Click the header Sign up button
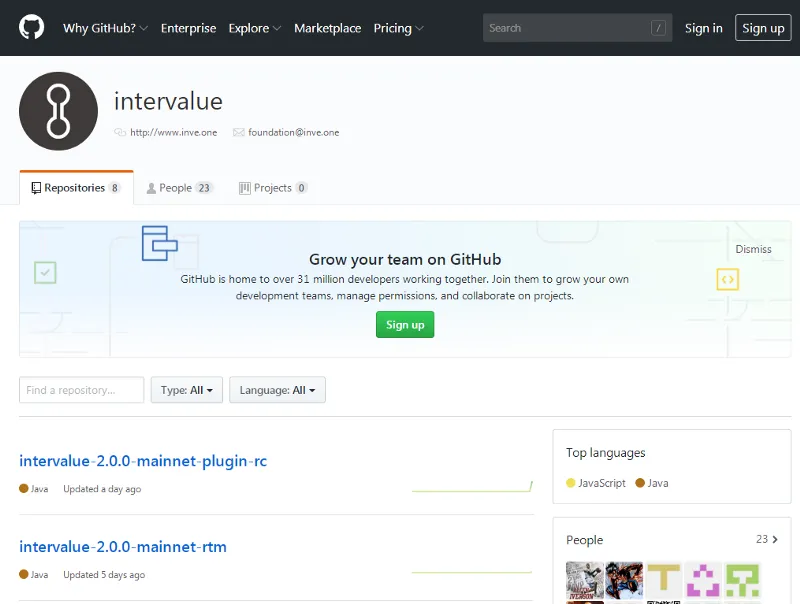Image resolution: width=800 pixels, height=604 pixels. pos(763,28)
